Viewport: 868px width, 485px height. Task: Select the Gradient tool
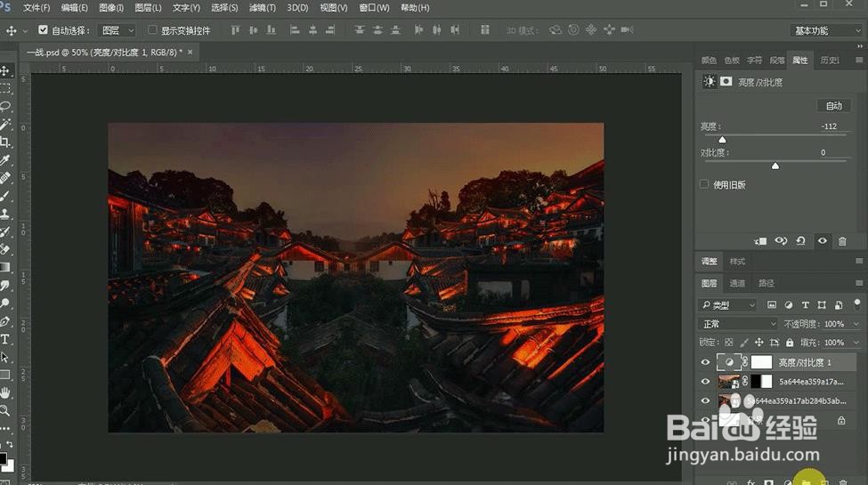coord(5,267)
